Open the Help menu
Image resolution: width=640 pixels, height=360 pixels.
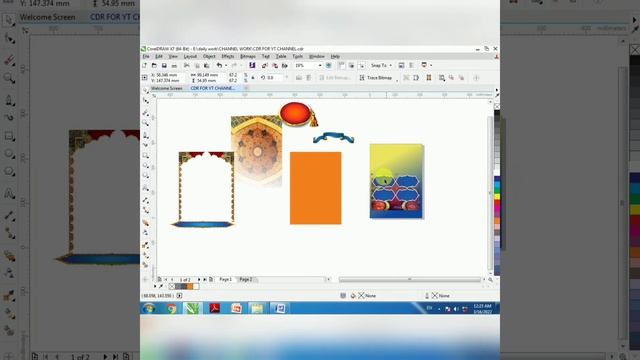[335, 56]
